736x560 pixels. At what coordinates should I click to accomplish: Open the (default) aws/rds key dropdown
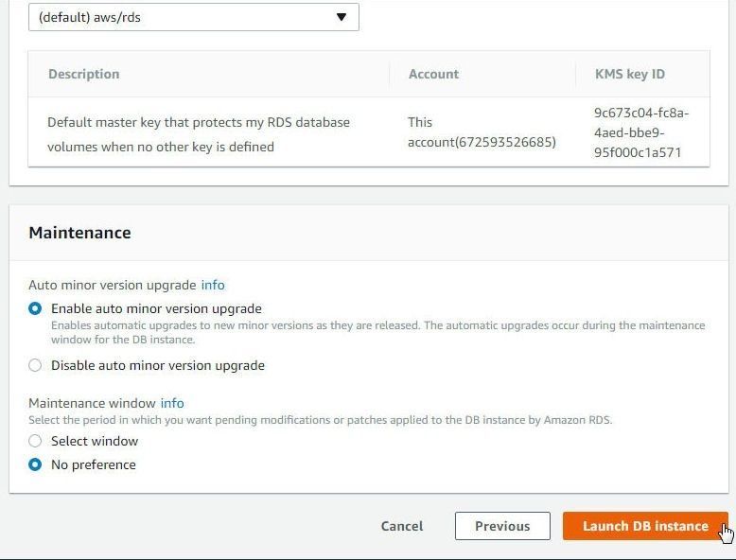[193, 17]
